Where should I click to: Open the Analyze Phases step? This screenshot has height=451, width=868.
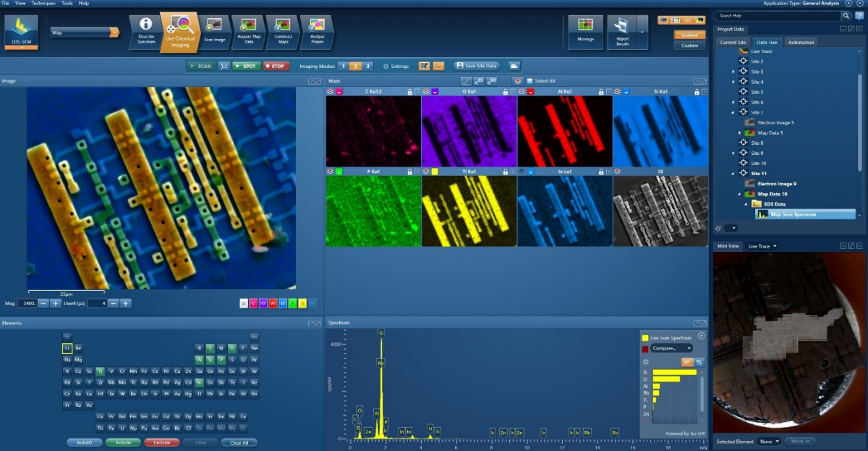click(x=317, y=33)
